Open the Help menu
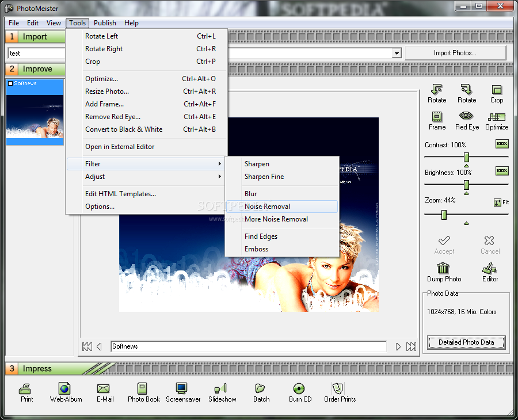The image size is (518, 420). tap(131, 23)
